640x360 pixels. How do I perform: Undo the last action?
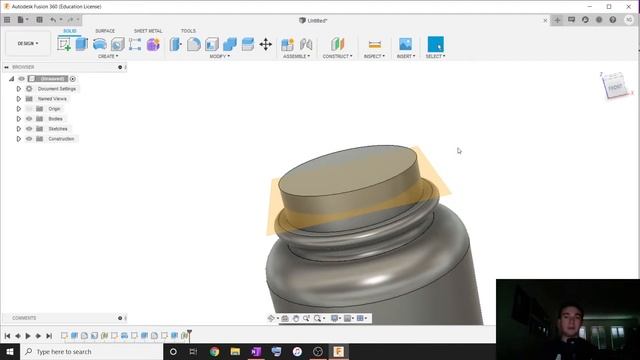click(53, 20)
